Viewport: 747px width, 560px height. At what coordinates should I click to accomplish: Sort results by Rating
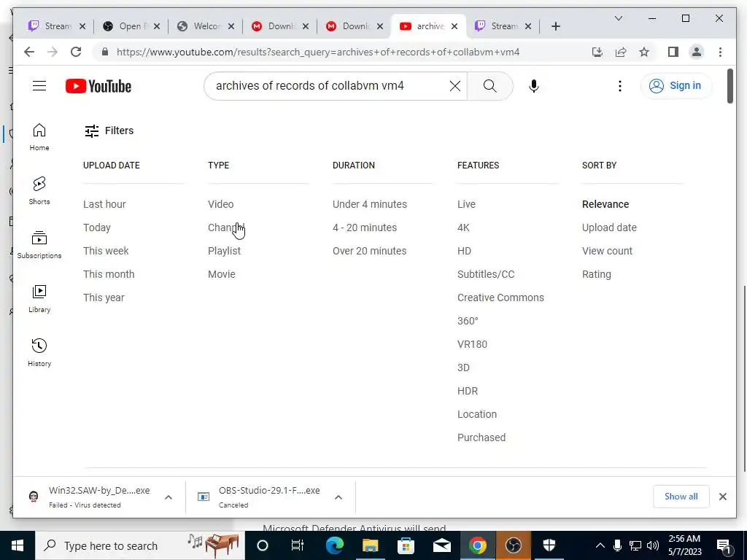pos(597,274)
